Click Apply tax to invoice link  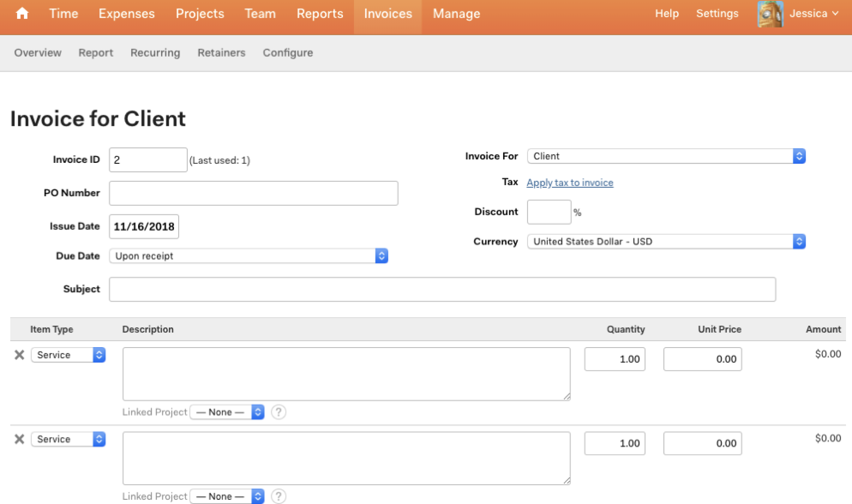[570, 183]
